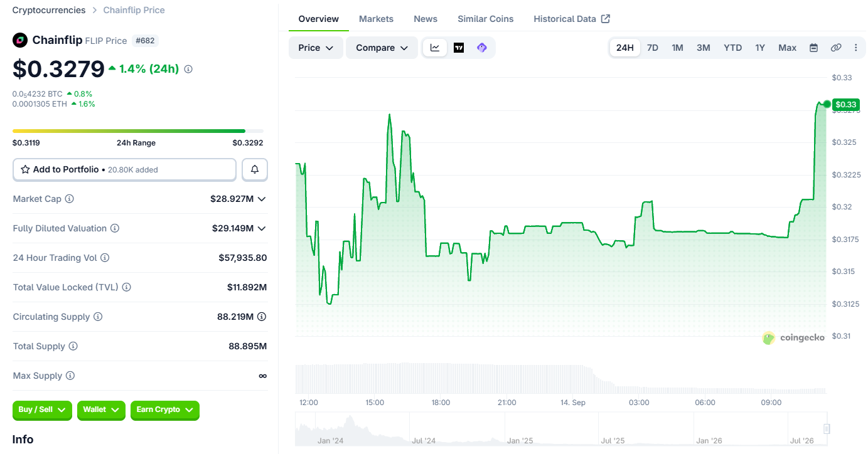This screenshot has height=454, width=868.
Task: Click the info icon beside 24h change
Action: [x=188, y=69]
